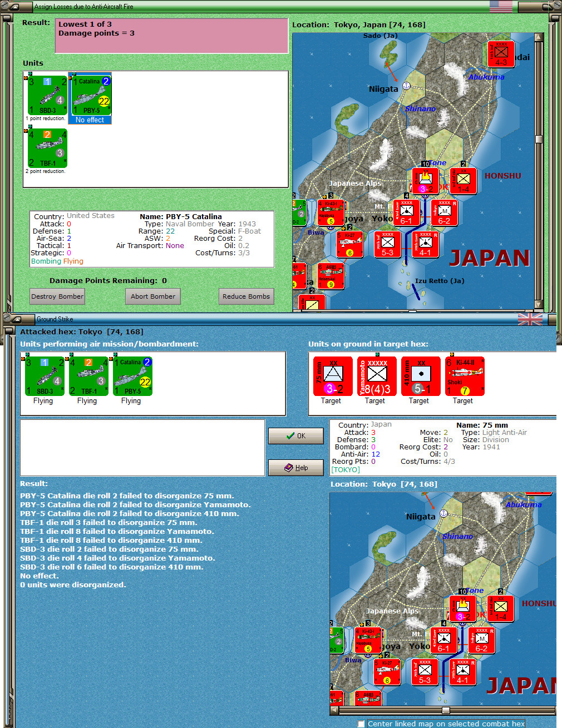Click the 3-2 Tokyo unit on lower map
Image resolution: width=562 pixels, height=728 pixels.
pos(463,608)
